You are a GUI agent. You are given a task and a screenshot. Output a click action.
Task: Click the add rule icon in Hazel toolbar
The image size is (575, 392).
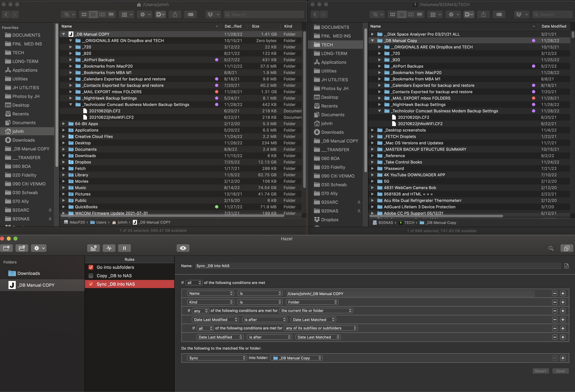tap(93, 248)
